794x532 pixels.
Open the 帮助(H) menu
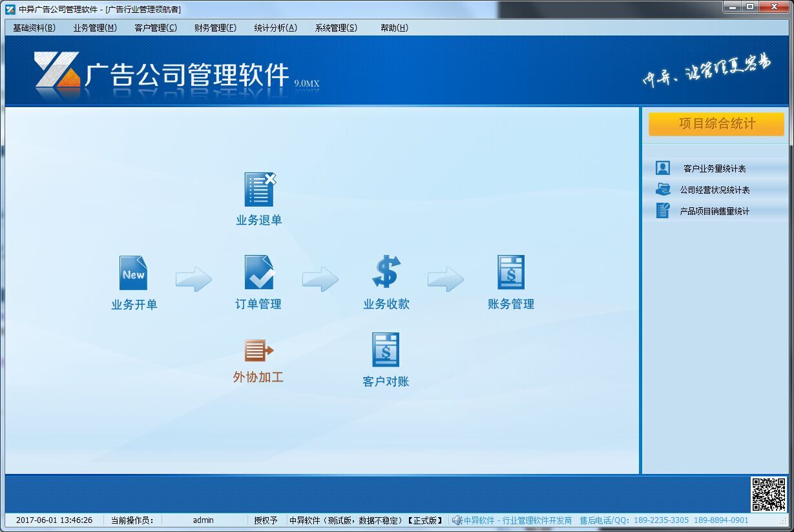[x=394, y=28]
